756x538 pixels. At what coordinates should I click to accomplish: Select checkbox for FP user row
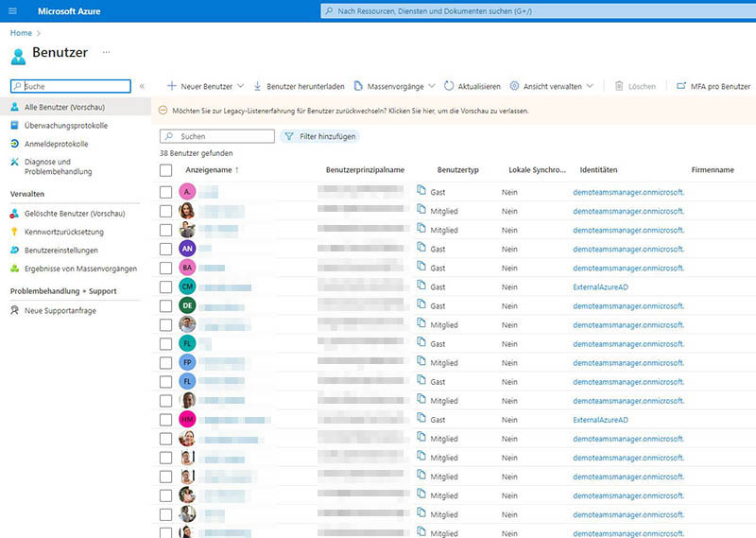pos(166,363)
